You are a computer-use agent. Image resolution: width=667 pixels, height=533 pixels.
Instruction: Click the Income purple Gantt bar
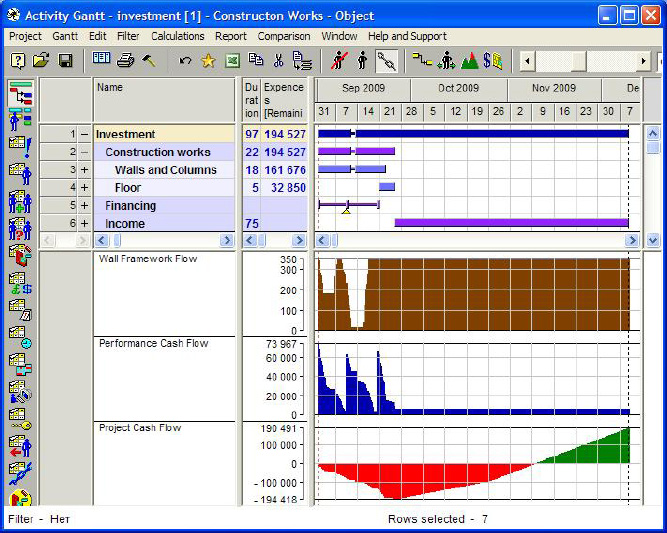coord(511,222)
